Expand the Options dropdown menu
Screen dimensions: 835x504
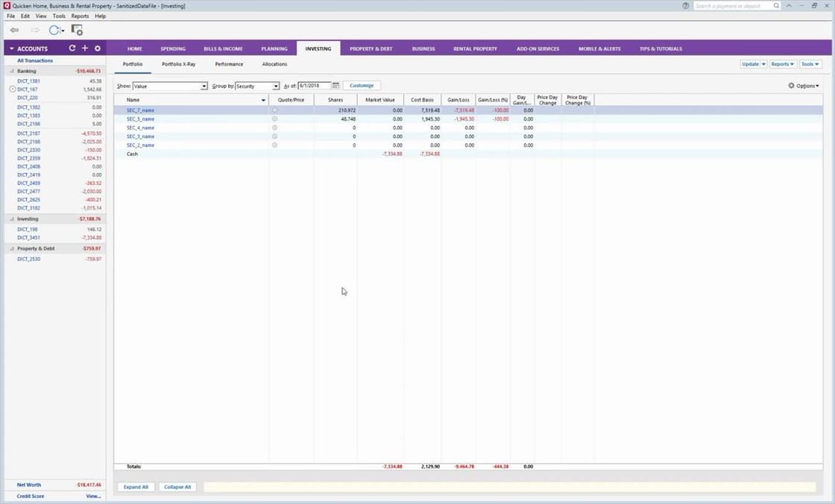(804, 86)
